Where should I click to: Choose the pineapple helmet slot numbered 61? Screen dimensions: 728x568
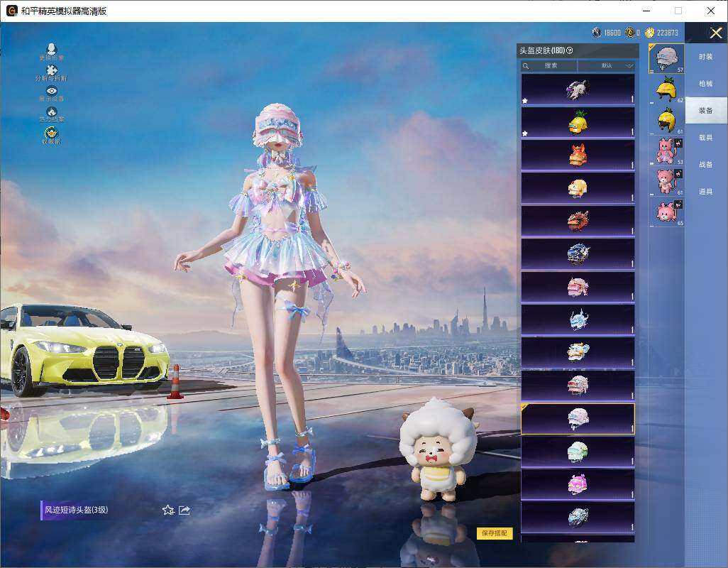tap(666, 120)
